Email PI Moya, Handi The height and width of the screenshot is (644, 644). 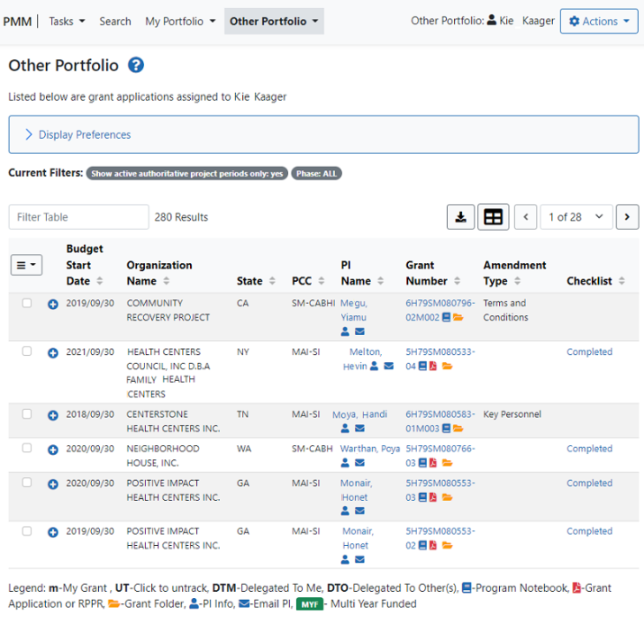pos(359,429)
